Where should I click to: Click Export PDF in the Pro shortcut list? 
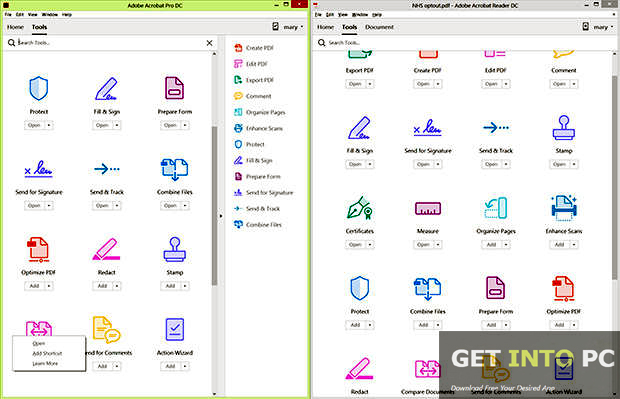[x=254, y=80]
